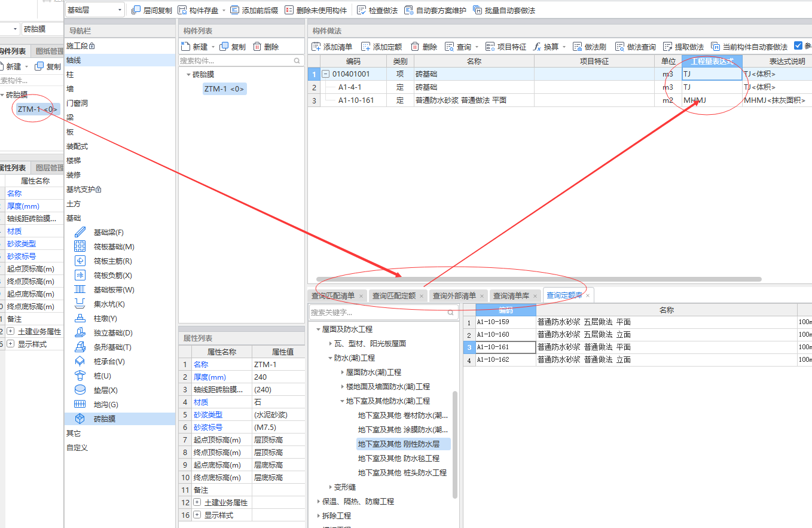Click A1-10-162 row in quota results
The image size is (812, 528).
tap(638, 359)
